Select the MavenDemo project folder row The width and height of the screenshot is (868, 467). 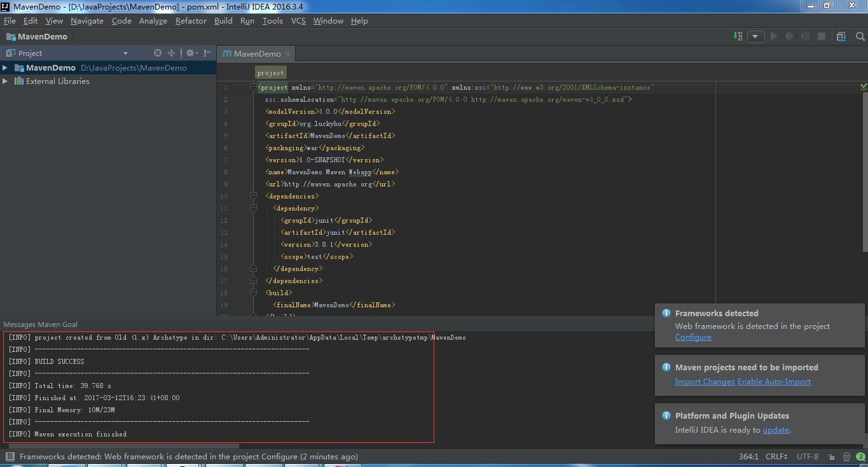(108, 67)
